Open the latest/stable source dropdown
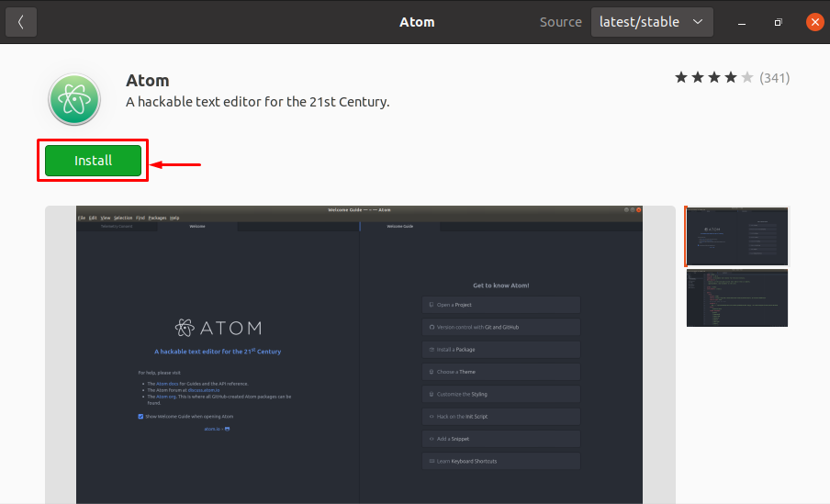830x504 pixels. (652, 22)
